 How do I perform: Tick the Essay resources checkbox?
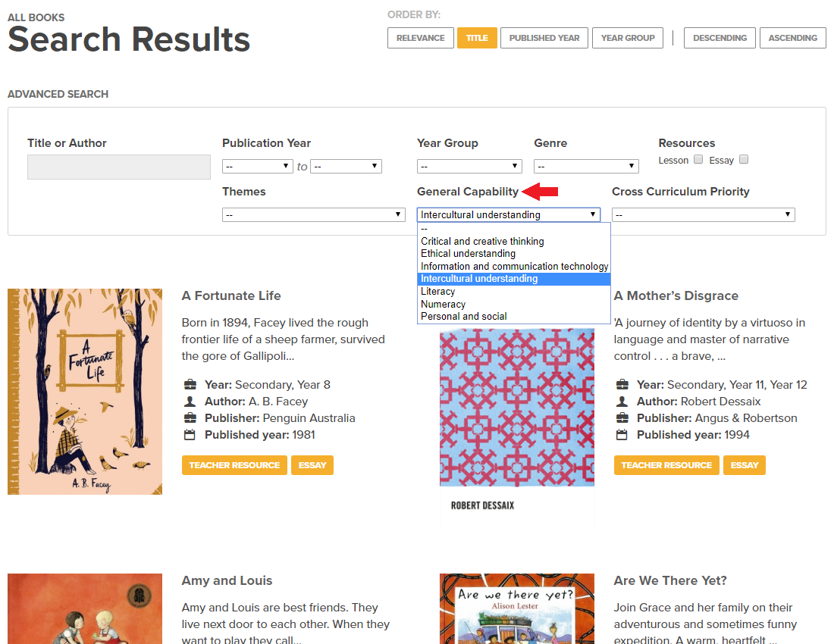744,159
